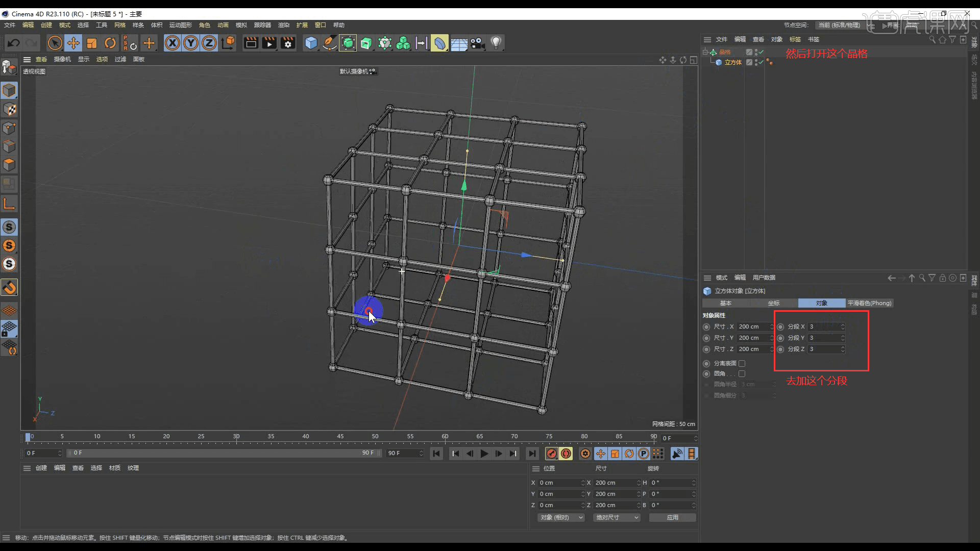Image resolution: width=980 pixels, height=551 pixels.
Task: Select the MoGraph Cloner icon
Action: coord(403,43)
